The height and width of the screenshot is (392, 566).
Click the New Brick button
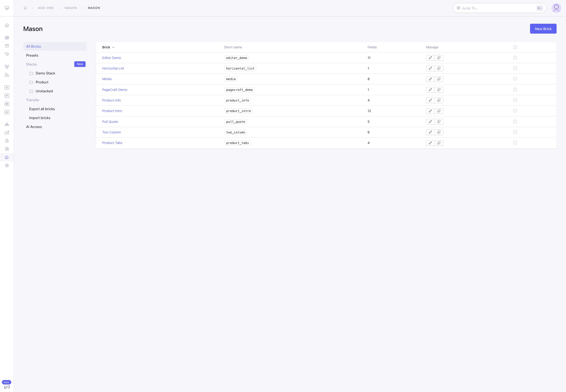(x=543, y=29)
